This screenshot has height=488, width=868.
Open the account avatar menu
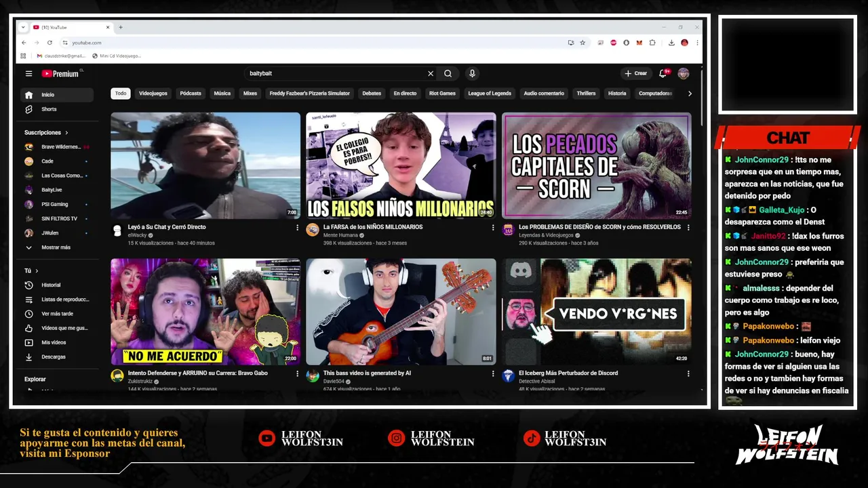tap(684, 73)
